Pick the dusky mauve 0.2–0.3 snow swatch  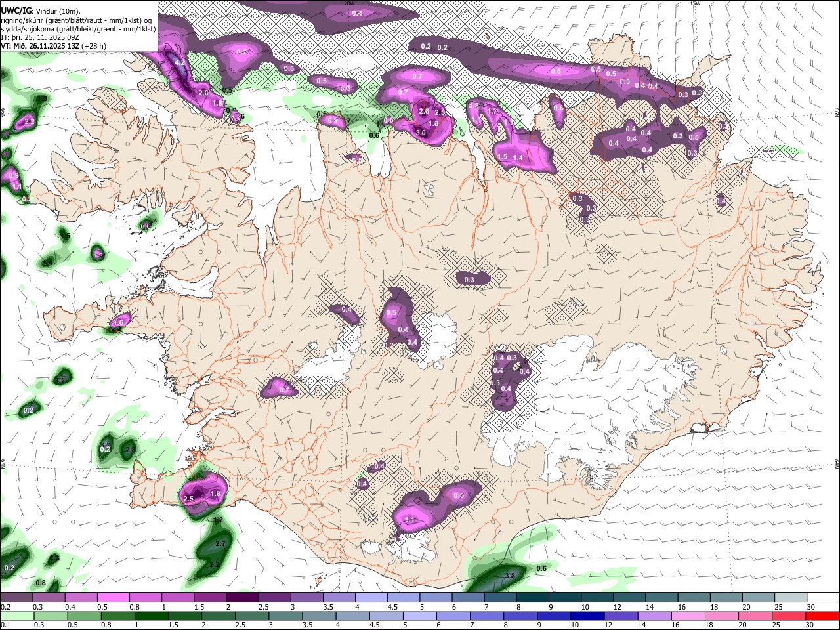point(16,597)
